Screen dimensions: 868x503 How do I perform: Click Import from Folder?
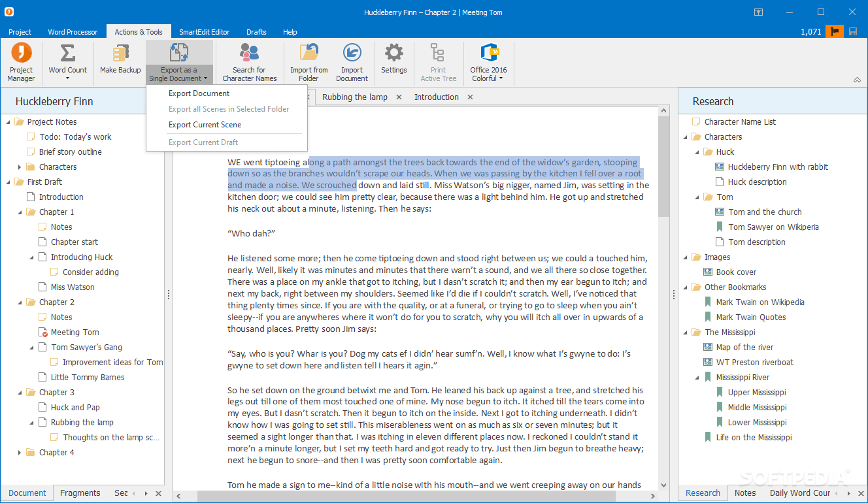click(309, 63)
